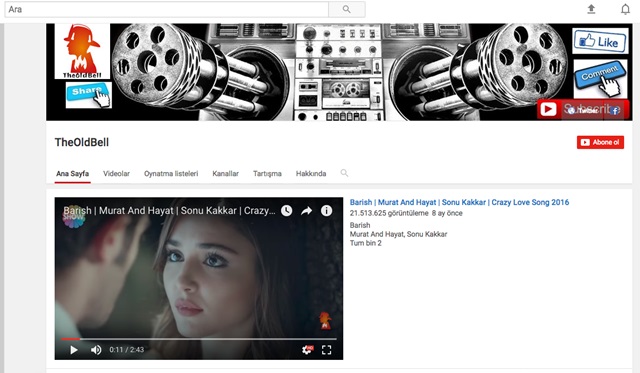The height and width of the screenshot is (373, 640).
Task: Click the Tum bin 2 description text
Action: 366,243
